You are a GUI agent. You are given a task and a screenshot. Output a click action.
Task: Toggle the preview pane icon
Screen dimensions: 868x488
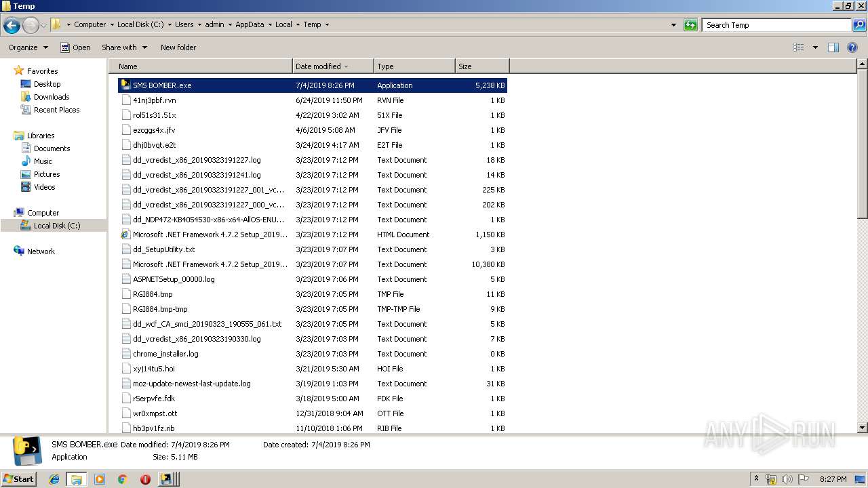[x=833, y=47]
